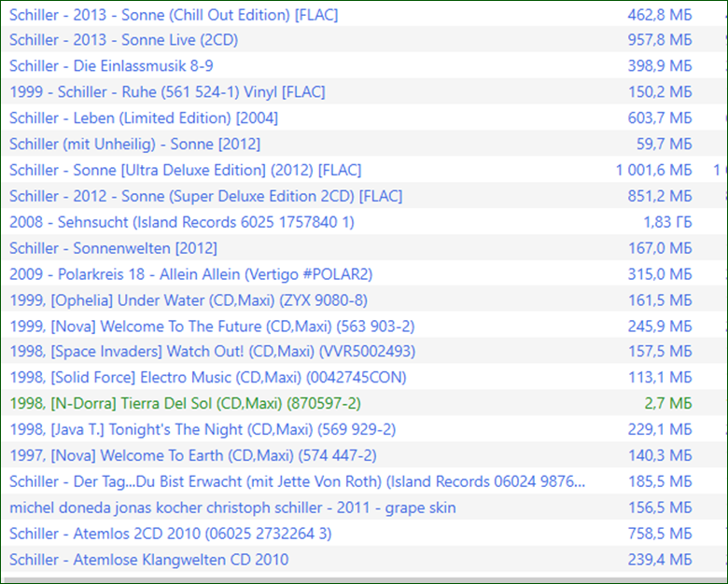Click the horizontal scrollbar below the list
Viewport: 728px width, 584px height.
364,579
